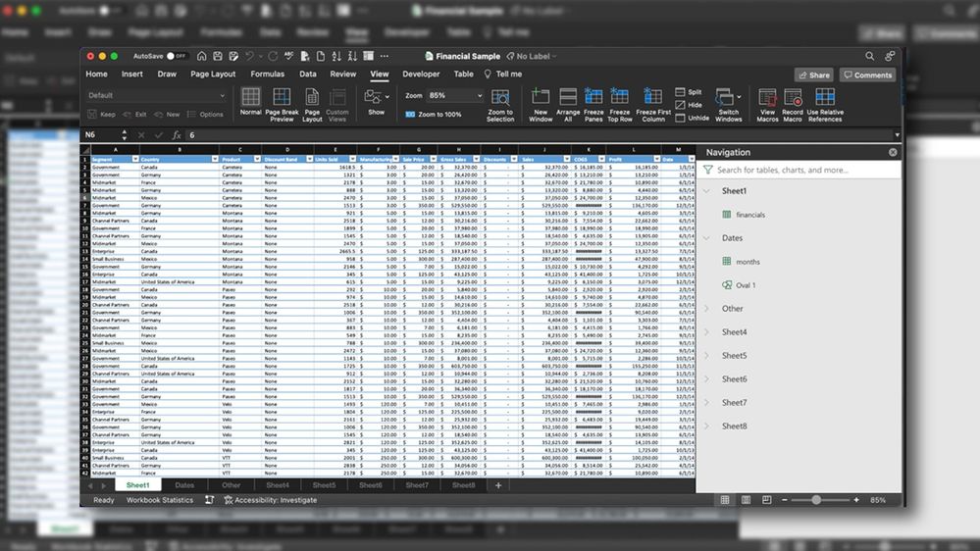The width and height of the screenshot is (980, 551).
Task: Switch to Page Break Preview
Action: pyautogui.click(x=282, y=104)
